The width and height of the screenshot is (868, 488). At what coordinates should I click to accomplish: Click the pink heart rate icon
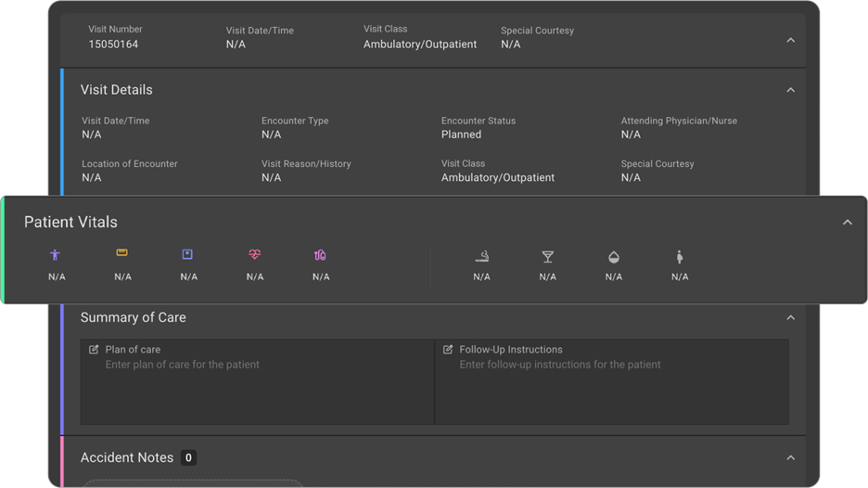[255, 254]
